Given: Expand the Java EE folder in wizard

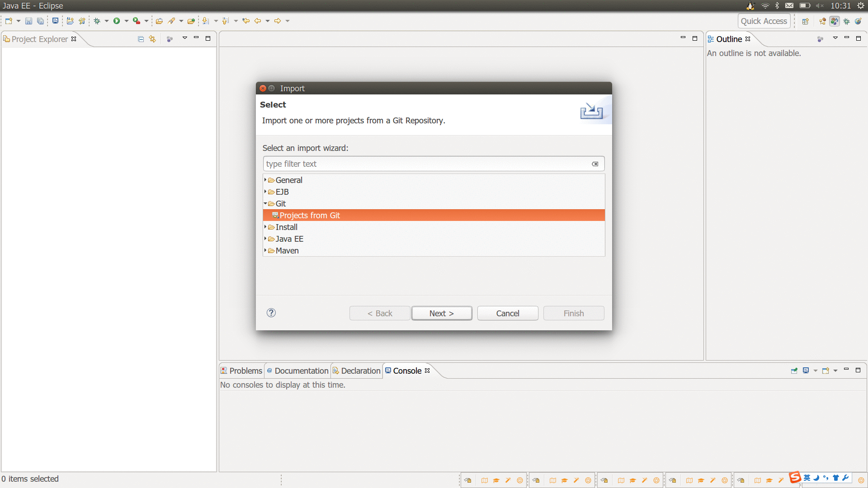Looking at the screenshot, I should [265, 239].
